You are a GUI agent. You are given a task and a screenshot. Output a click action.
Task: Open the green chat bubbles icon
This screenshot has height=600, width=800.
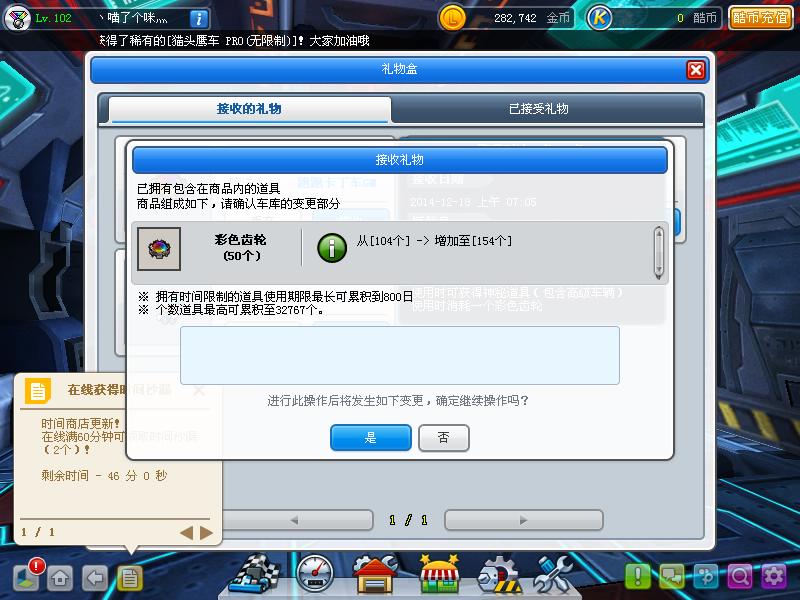(x=672, y=577)
